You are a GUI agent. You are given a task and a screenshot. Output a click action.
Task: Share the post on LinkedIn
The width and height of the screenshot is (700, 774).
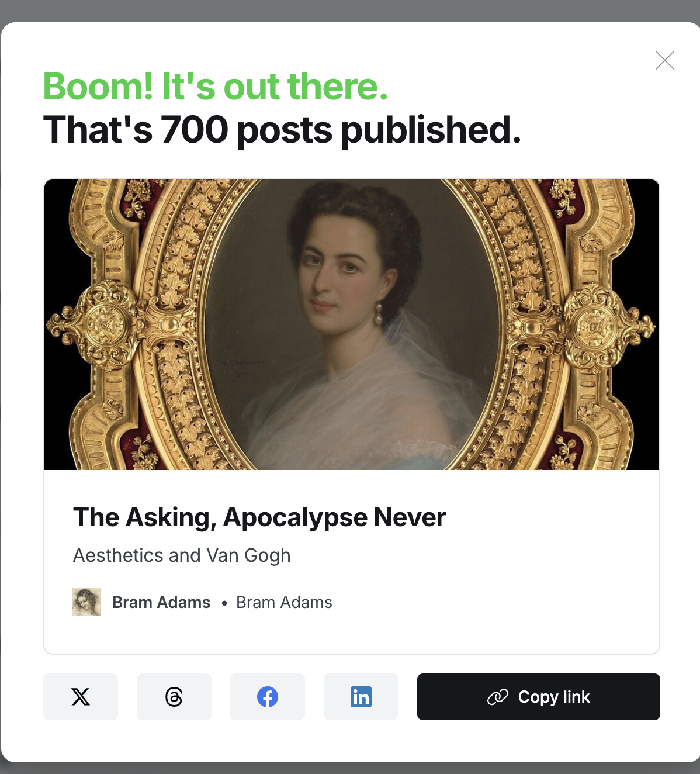point(361,697)
